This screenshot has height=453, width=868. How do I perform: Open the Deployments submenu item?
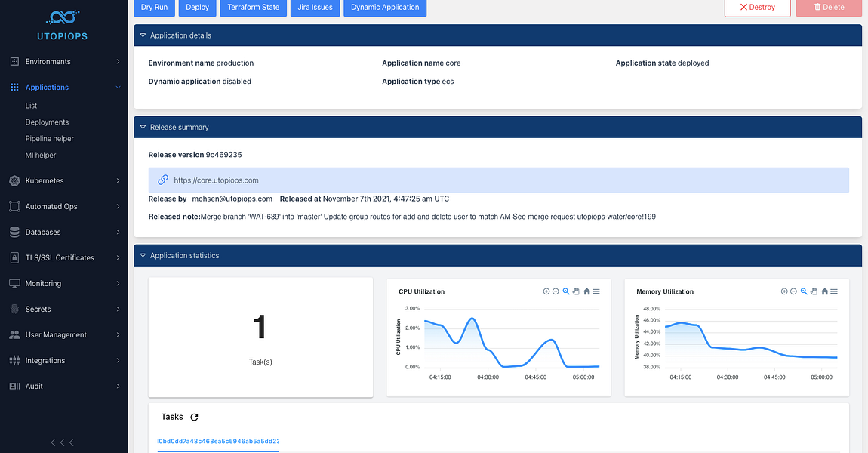[x=47, y=122]
